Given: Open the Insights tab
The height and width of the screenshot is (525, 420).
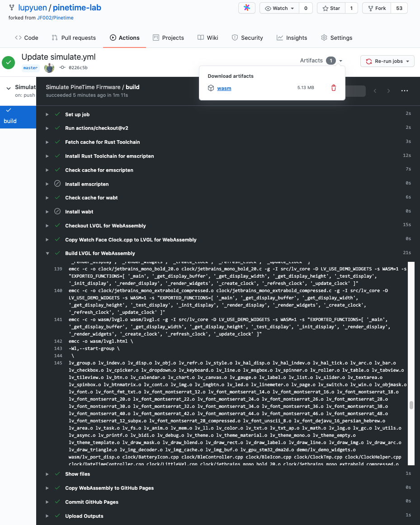Looking at the screenshot, I should (292, 38).
